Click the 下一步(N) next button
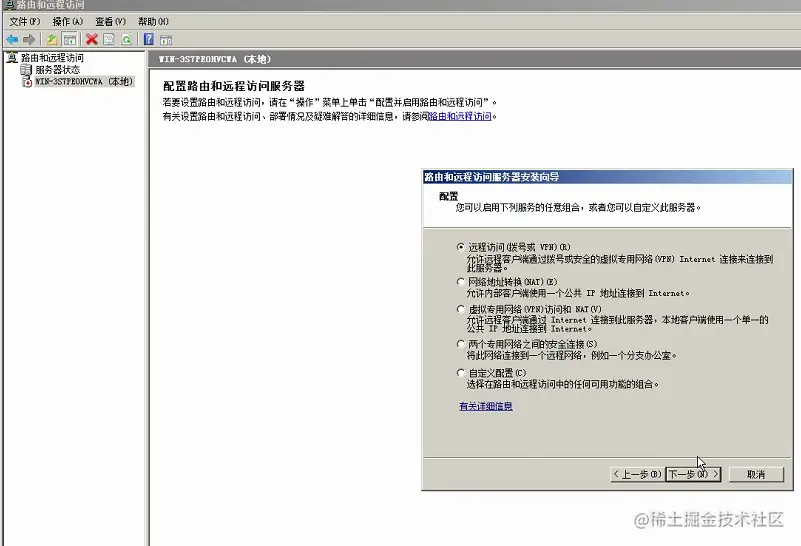The height and width of the screenshot is (546, 801). (x=694, y=474)
